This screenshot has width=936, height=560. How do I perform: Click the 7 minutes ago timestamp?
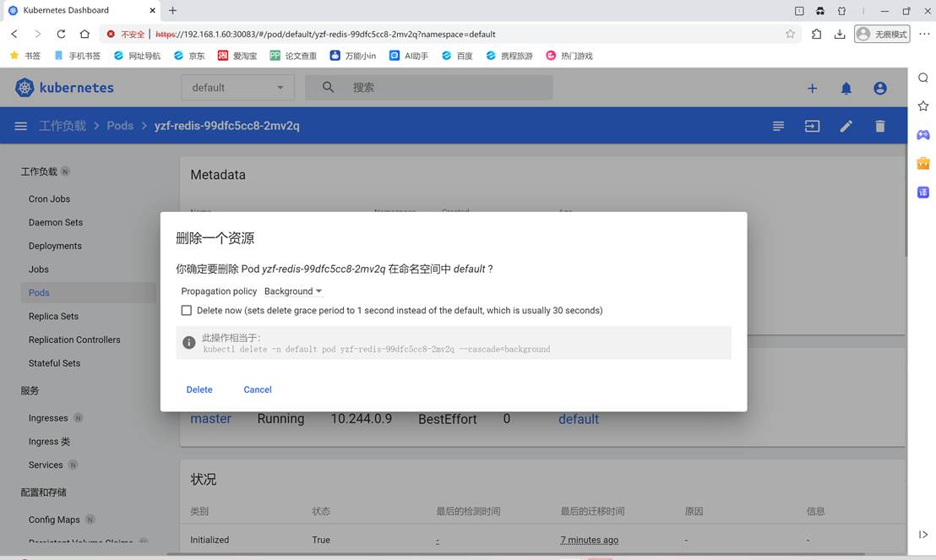point(589,540)
